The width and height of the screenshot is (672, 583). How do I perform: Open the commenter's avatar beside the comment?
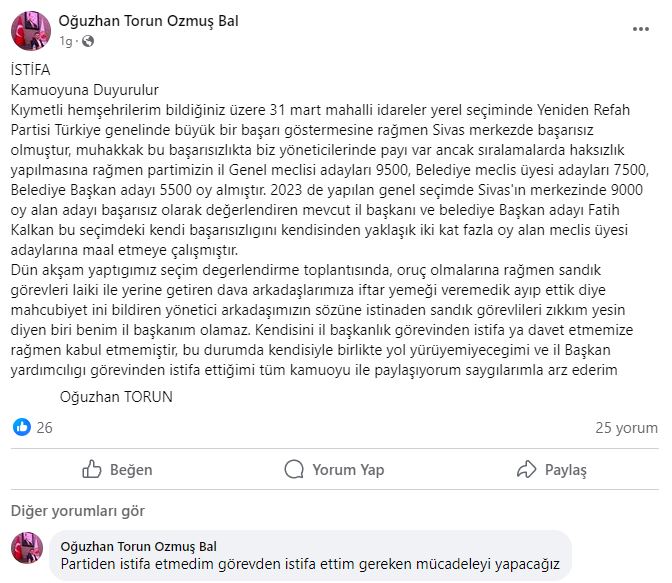(30, 552)
